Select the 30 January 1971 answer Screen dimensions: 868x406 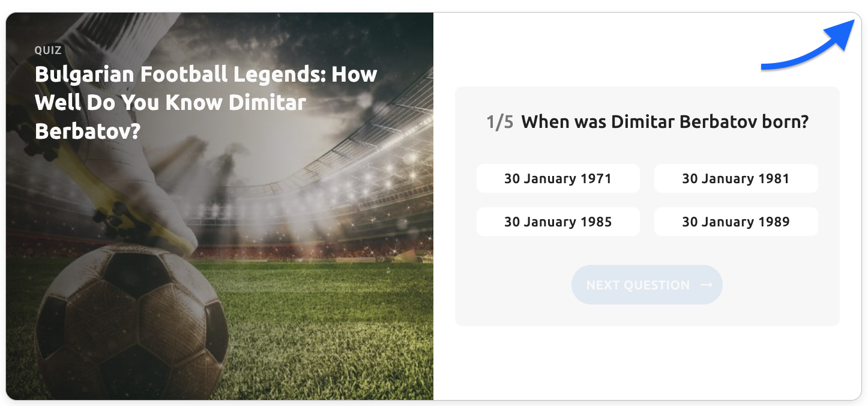coord(558,178)
